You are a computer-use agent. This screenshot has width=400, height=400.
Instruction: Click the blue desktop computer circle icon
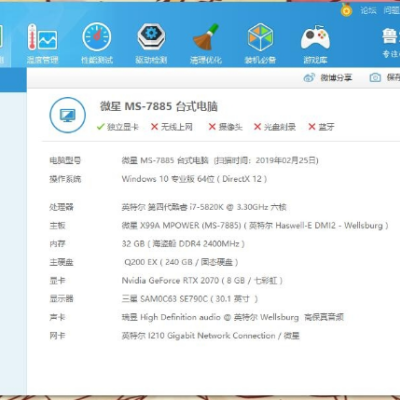[x=68, y=115]
